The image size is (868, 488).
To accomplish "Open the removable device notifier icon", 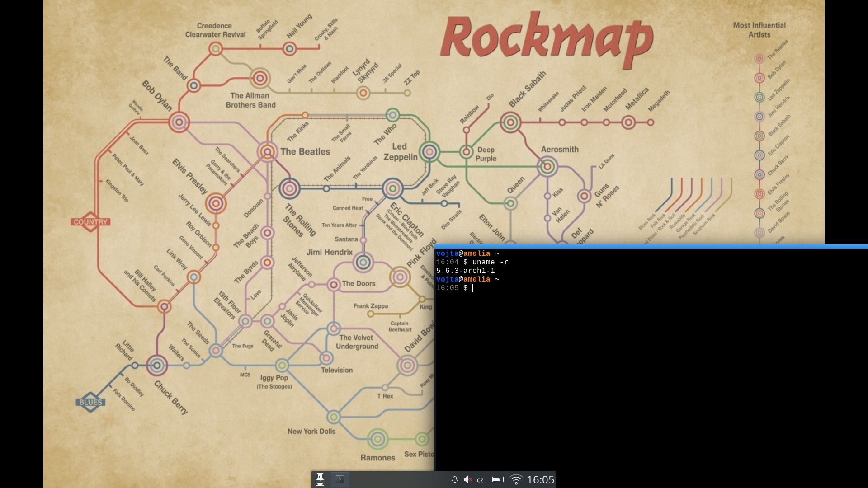I will pos(320,479).
